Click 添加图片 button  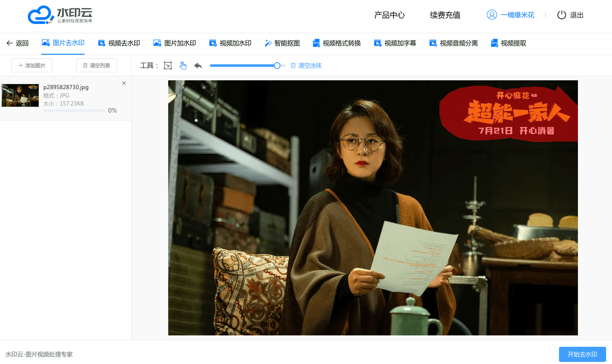tap(32, 66)
